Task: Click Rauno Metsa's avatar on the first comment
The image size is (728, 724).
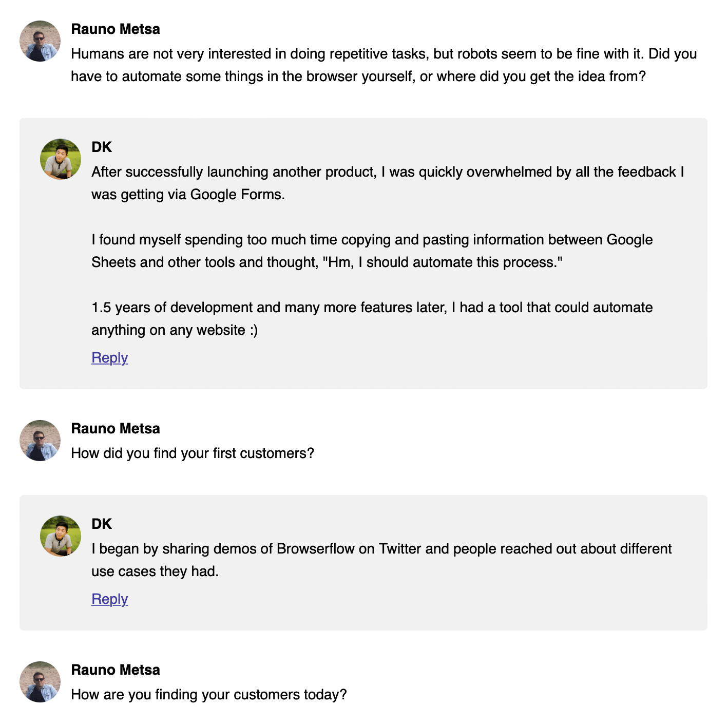Action: [40, 41]
